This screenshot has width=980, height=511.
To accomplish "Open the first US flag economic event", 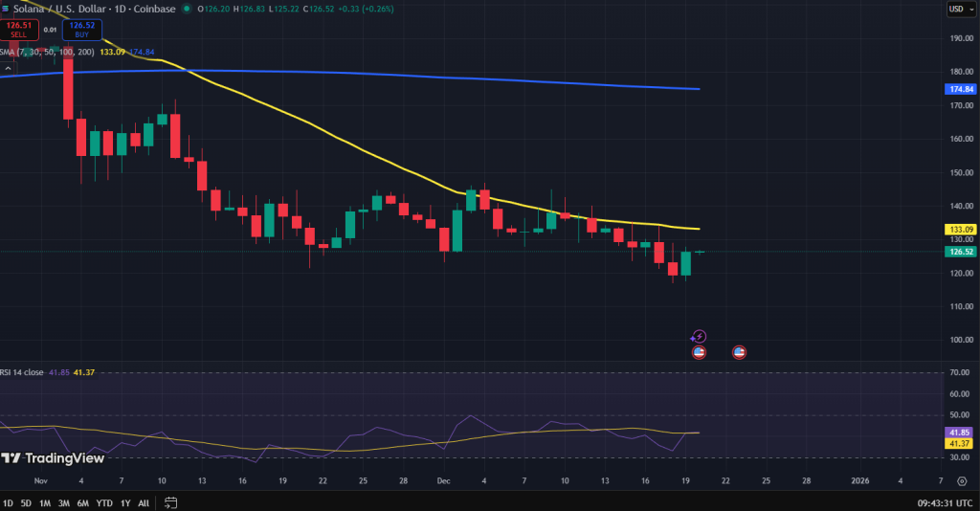I will [x=699, y=352].
